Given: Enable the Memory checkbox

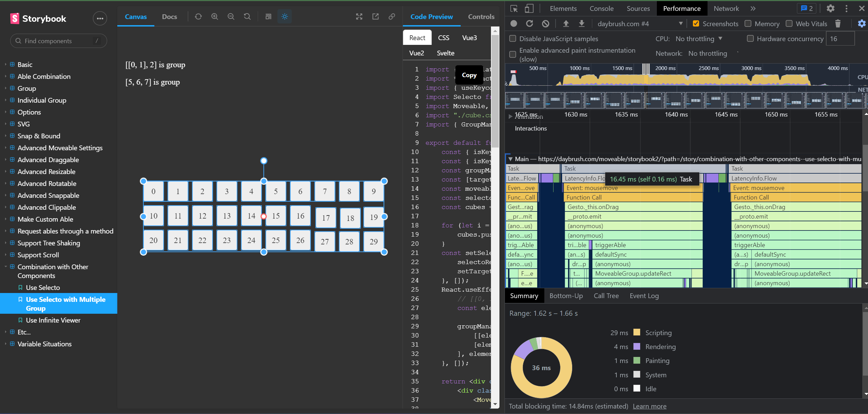Looking at the screenshot, I should [749, 23].
